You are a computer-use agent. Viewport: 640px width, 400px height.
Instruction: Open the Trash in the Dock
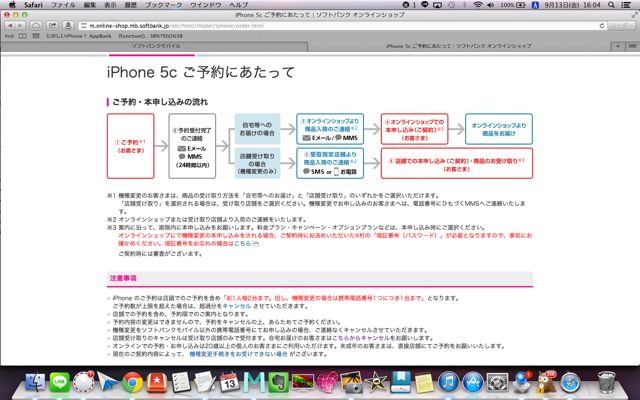pyautogui.click(x=606, y=382)
